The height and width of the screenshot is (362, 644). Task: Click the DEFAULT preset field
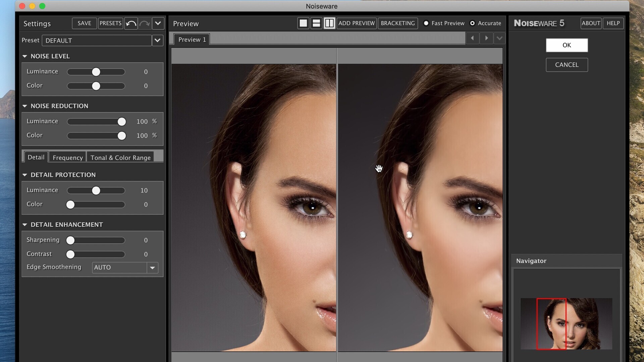point(97,41)
